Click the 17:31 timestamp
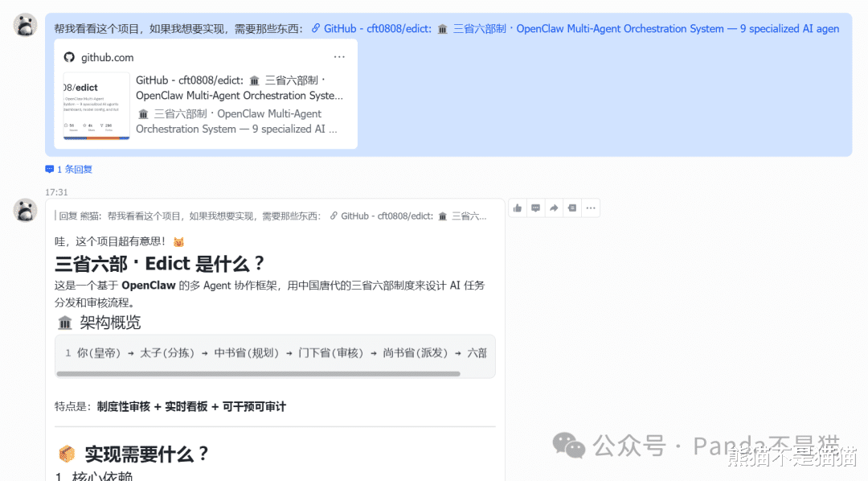Viewport: 868px width, 481px height. pos(56,192)
